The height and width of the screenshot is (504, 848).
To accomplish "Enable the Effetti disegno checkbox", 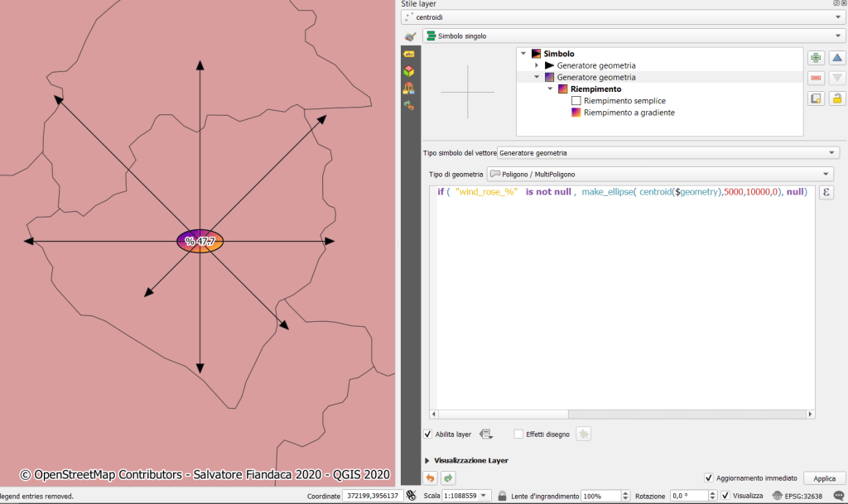I will (518, 434).
